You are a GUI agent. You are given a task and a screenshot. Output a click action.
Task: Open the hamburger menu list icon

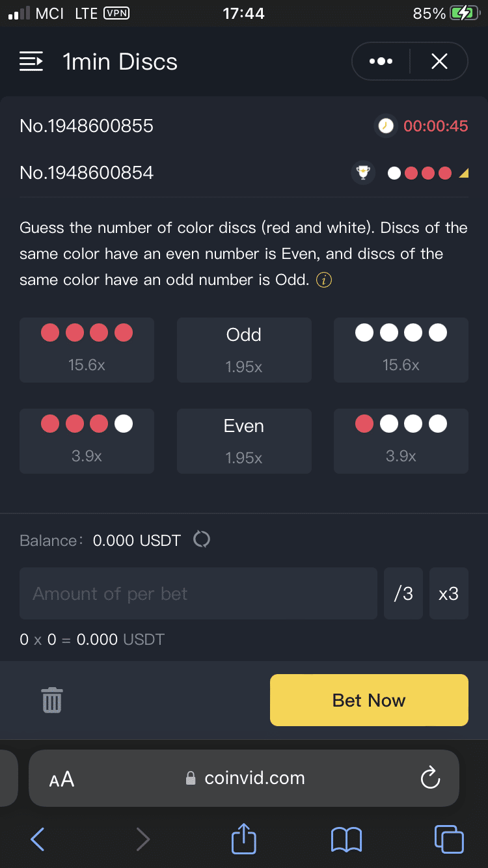(31, 62)
